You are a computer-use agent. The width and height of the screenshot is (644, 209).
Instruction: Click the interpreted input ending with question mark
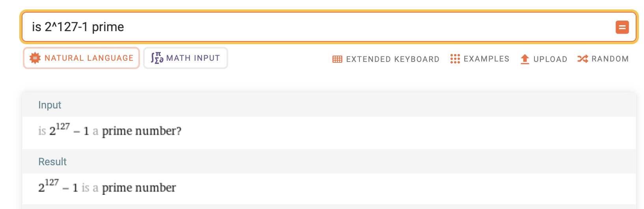pyautogui.click(x=141, y=131)
